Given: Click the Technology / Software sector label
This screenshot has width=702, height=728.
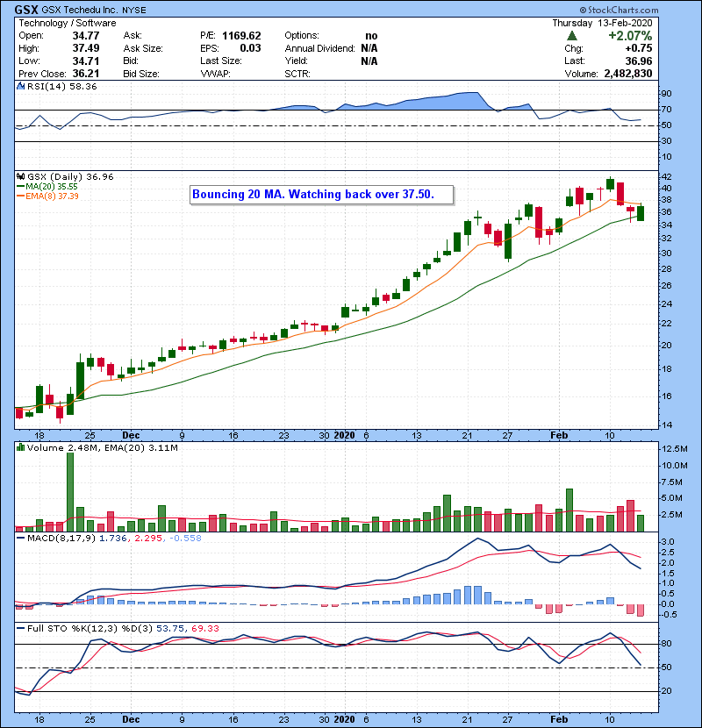Looking at the screenshot, I should pyautogui.click(x=68, y=23).
